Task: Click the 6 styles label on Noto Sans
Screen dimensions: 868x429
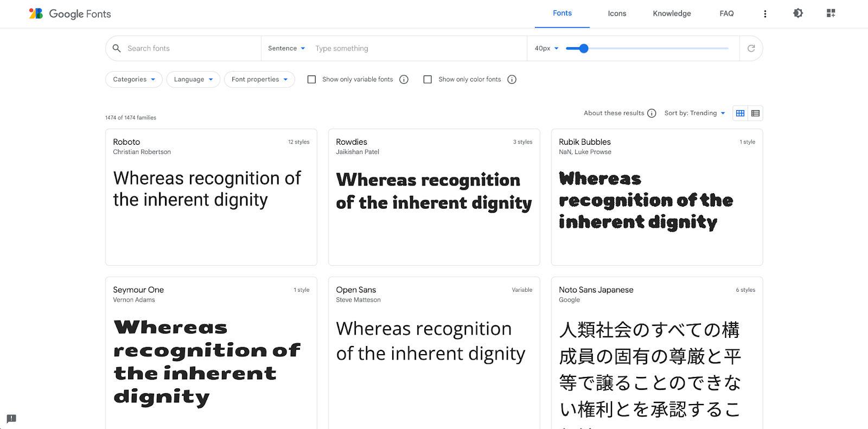Action: coord(745,290)
